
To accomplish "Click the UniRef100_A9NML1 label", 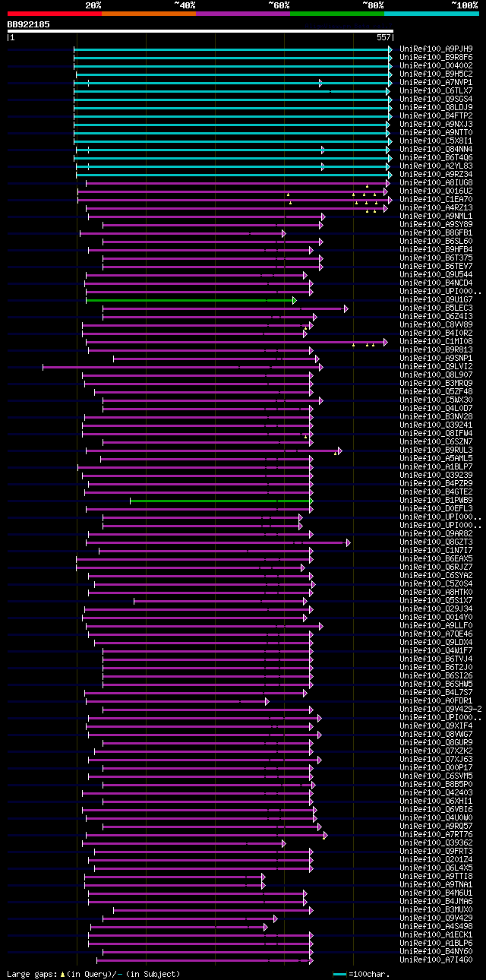I will pyautogui.click(x=436, y=217).
